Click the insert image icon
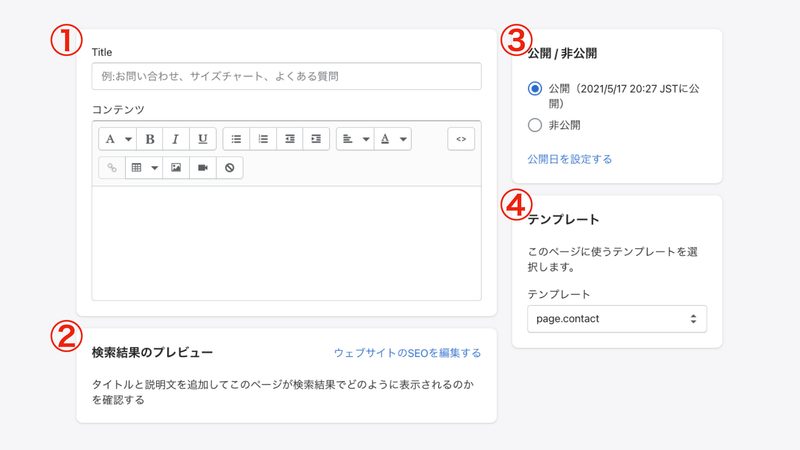The width and height of the screenshot is (800, 450). click(x=176, y=167)
